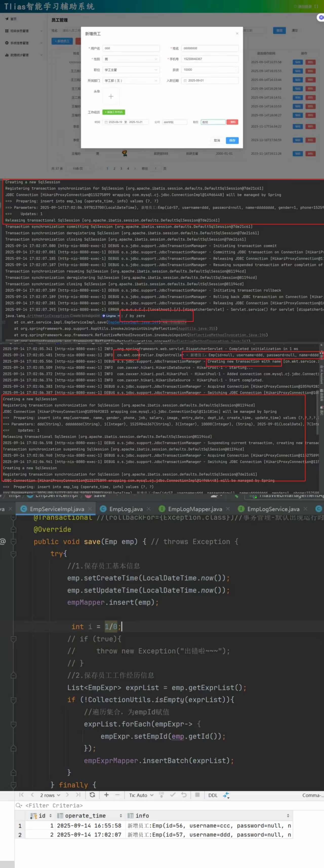
Task: Open the Tx: Auto transaction mode dropdown
Action: tap(141, 795)
